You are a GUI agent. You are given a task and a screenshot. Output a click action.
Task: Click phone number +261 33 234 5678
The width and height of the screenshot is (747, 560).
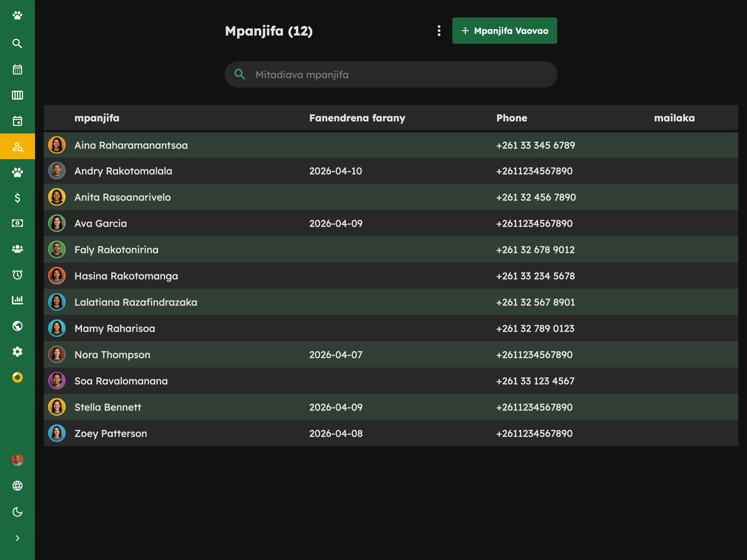click(x=536, y=276)
